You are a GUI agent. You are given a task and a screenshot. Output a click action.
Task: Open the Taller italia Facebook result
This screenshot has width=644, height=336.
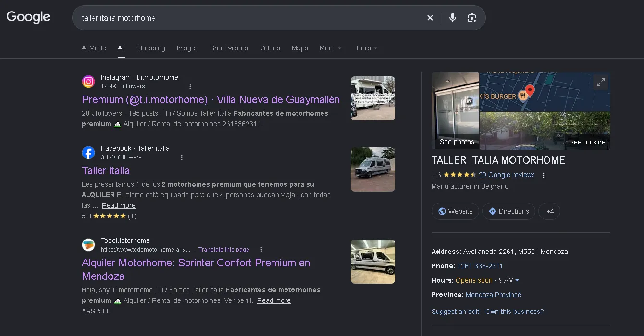coord(106,170)
